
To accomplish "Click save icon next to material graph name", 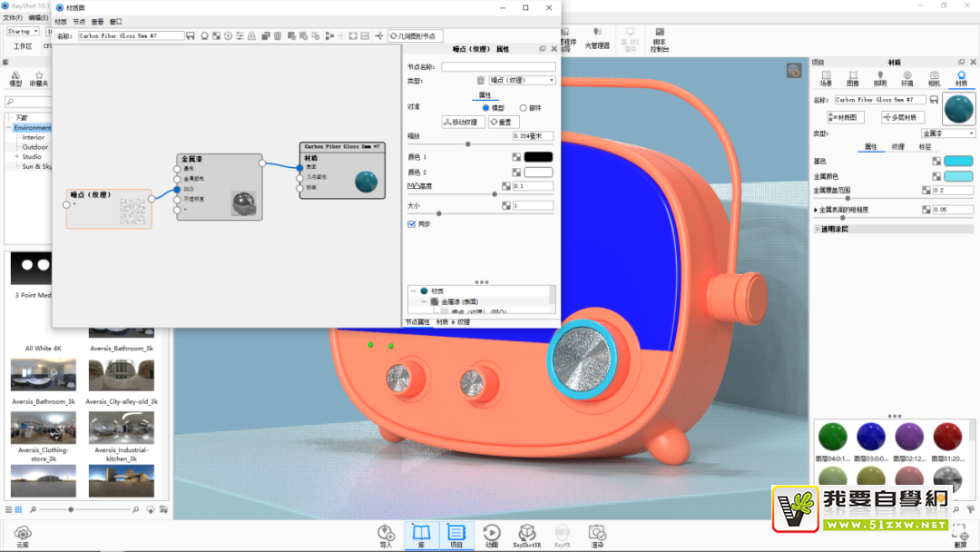I will [191, 36].
